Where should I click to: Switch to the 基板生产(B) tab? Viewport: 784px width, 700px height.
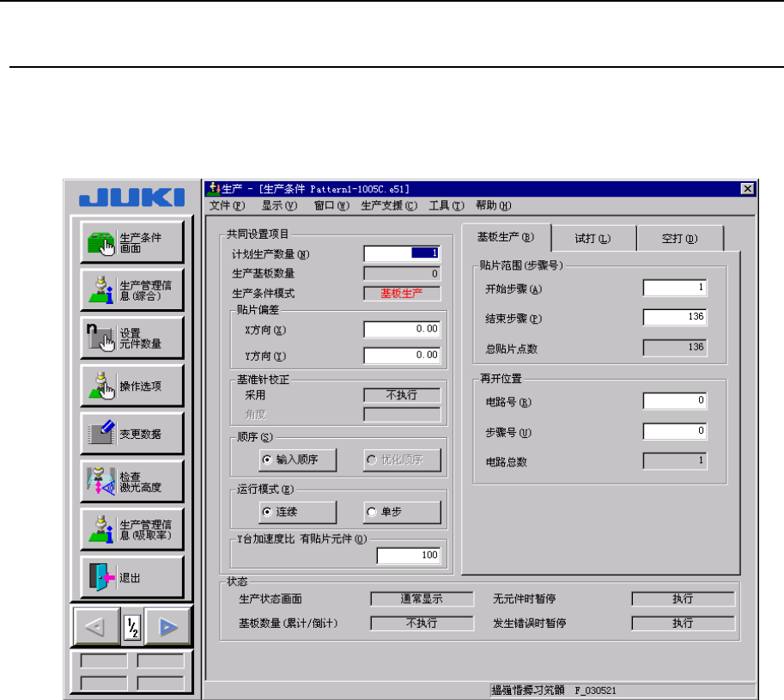(506, 237)
